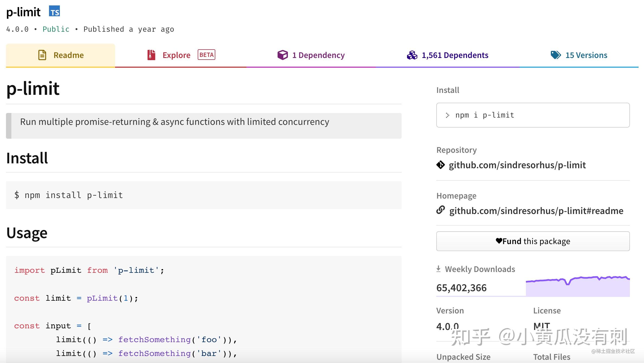Click the Dependents cubes icon
This screenshot has height=363, width=644.
tap(412, 55)
